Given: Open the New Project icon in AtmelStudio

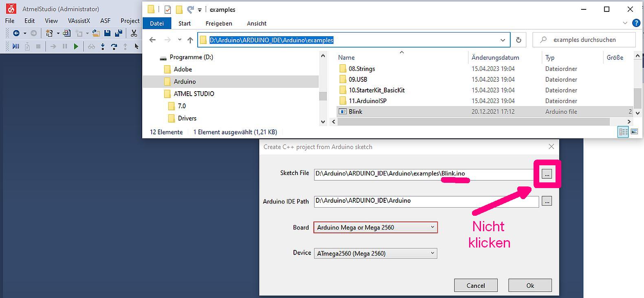Looking at the screenshot, I should point(49,33).
